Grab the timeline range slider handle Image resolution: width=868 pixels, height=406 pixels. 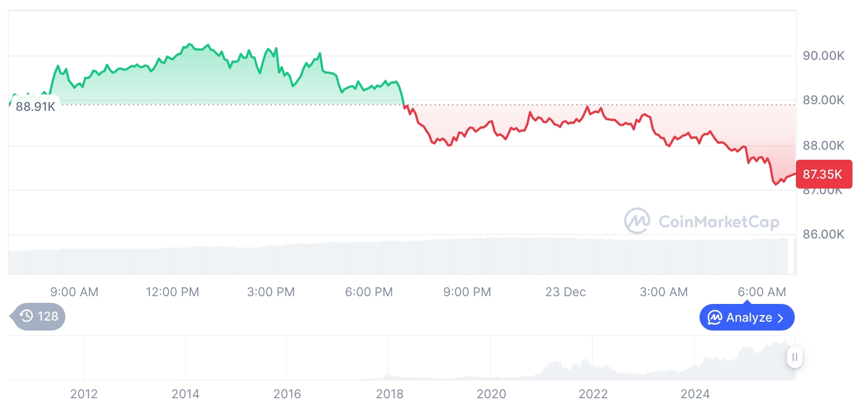coord(795,357)
